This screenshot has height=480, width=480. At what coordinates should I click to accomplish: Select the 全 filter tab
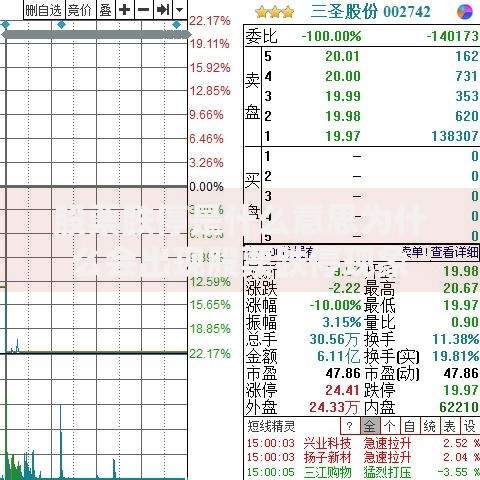(369, 426)
